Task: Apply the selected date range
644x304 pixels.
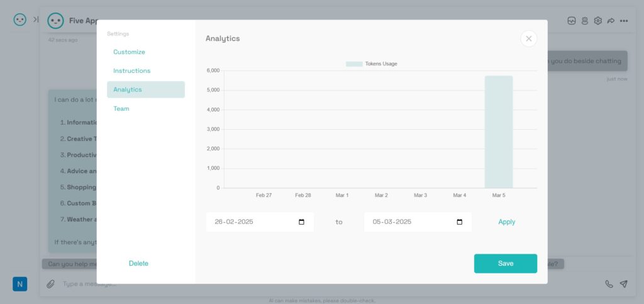Action: coord(506,222)
